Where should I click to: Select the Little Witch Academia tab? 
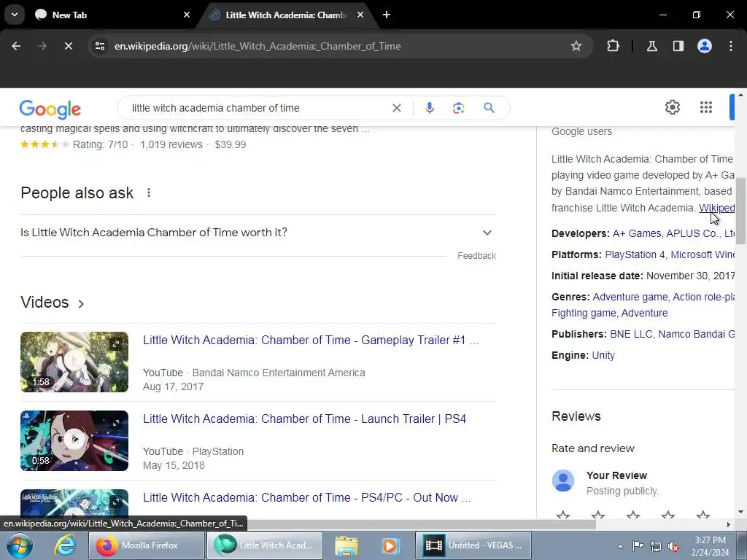coord(285,15)
